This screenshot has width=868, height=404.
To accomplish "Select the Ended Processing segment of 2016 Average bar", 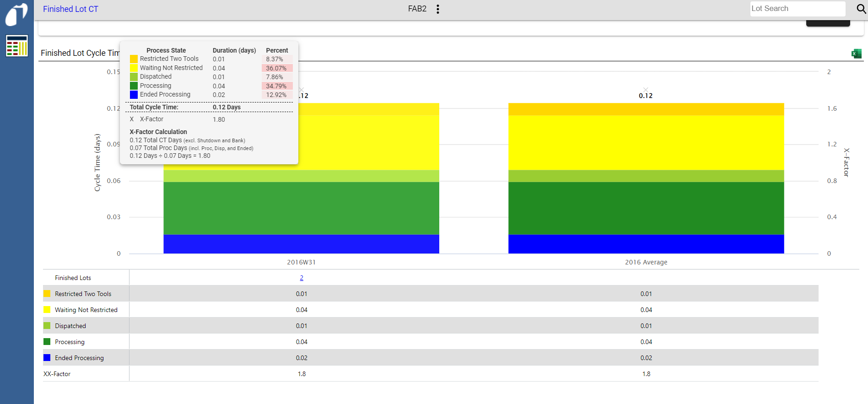I will (646, 244).
